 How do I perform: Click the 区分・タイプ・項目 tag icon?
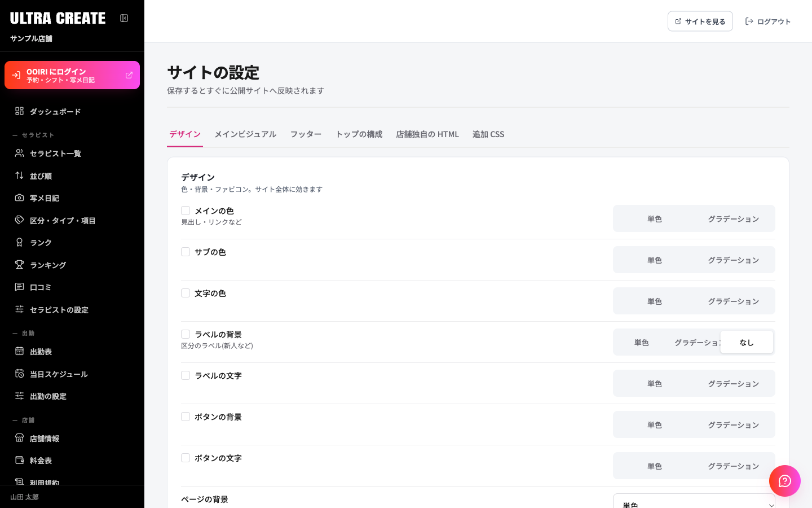19,220
